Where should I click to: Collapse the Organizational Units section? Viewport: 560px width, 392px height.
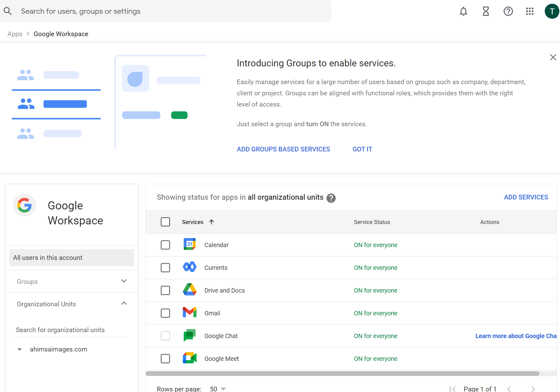tap(124, 304)
